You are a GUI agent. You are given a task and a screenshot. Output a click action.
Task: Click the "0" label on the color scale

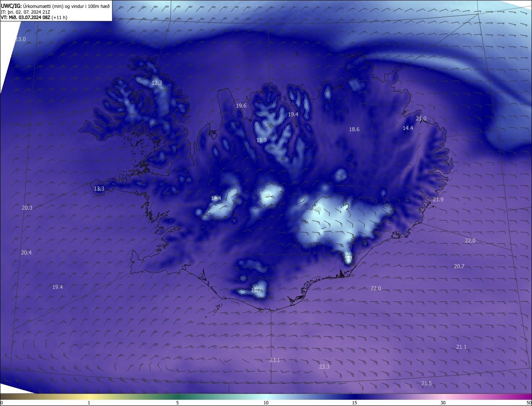click(x=2, y=403)
